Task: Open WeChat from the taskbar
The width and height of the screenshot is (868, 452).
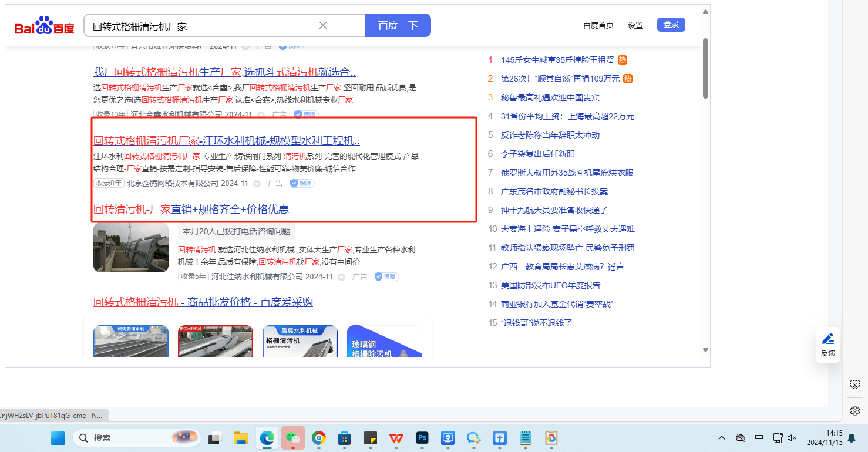Action: tap(293, 438)
